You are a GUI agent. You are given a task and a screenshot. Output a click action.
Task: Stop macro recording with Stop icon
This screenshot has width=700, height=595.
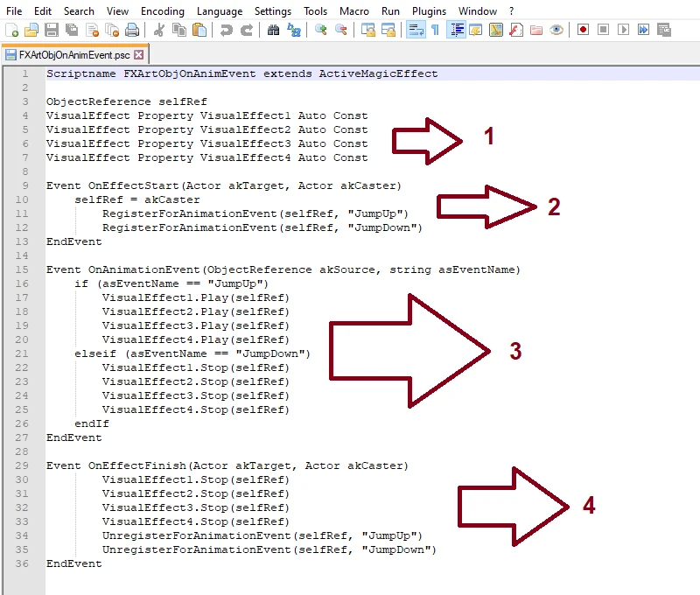603,30
